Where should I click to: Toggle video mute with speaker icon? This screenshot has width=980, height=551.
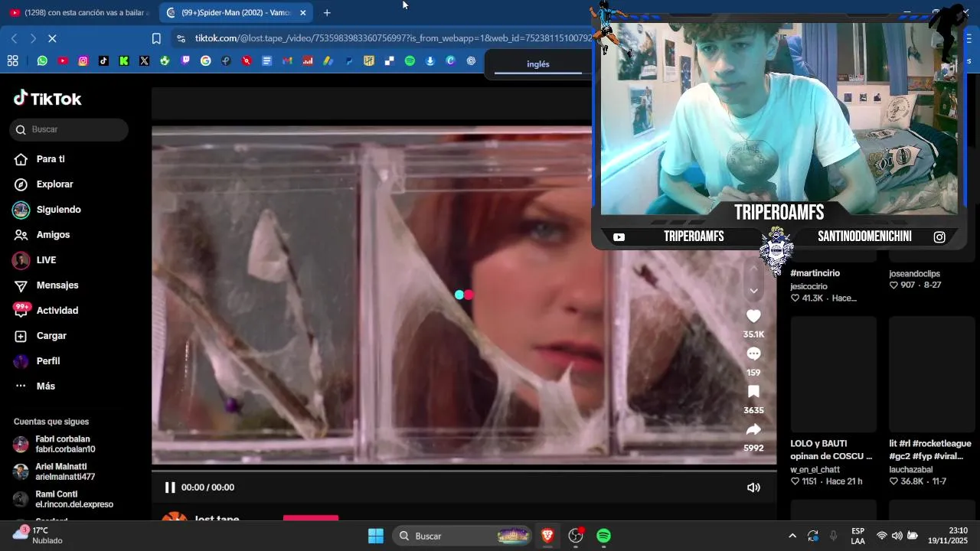[753, 487]
